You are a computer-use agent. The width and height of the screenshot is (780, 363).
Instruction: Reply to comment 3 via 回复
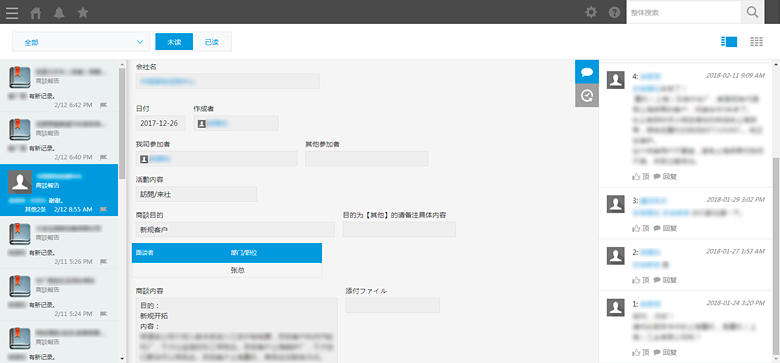[x=665, y=228]
